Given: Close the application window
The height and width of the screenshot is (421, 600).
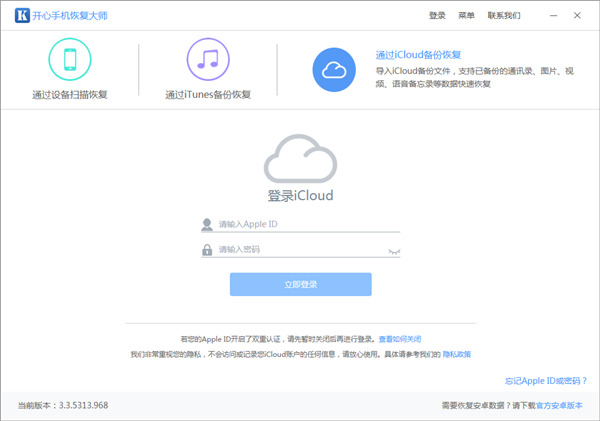Looking at the screenshot, I should point(577,16).
